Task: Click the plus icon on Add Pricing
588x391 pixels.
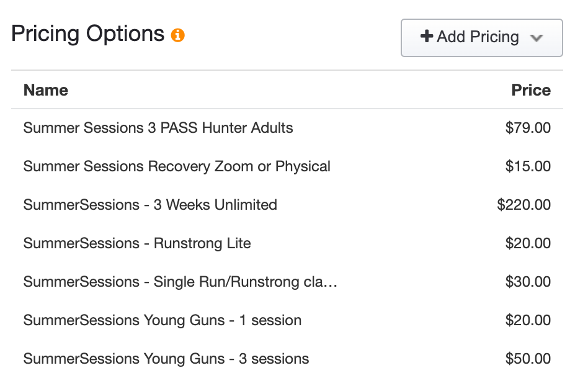Action: pos(426,37)
